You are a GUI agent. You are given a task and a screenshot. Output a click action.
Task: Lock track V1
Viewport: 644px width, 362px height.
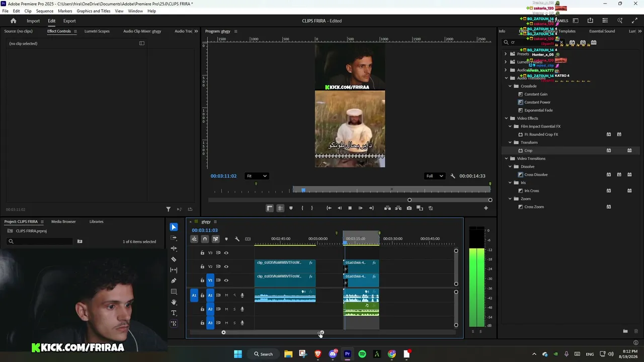pyautogui.click(x=202, y=280)
